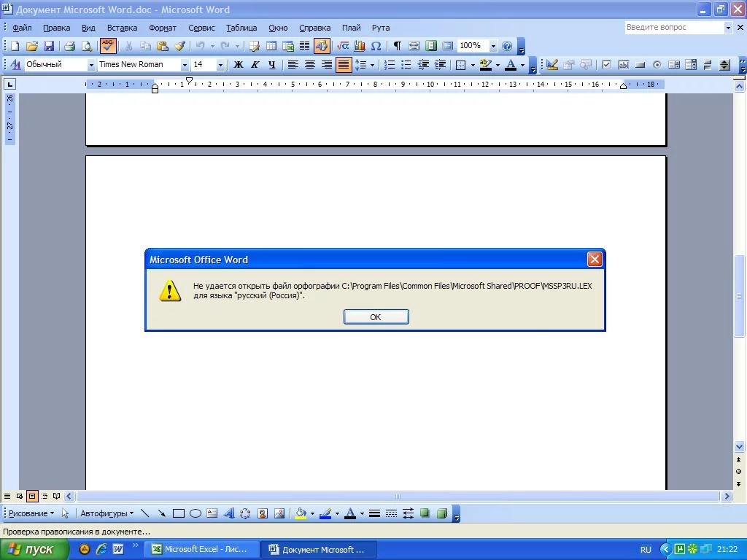Image resolution: width=747 pixels, height=560 pixels.
Task: Toggle show paragraph marks (¶)
Action: click(x=397, y=46)
